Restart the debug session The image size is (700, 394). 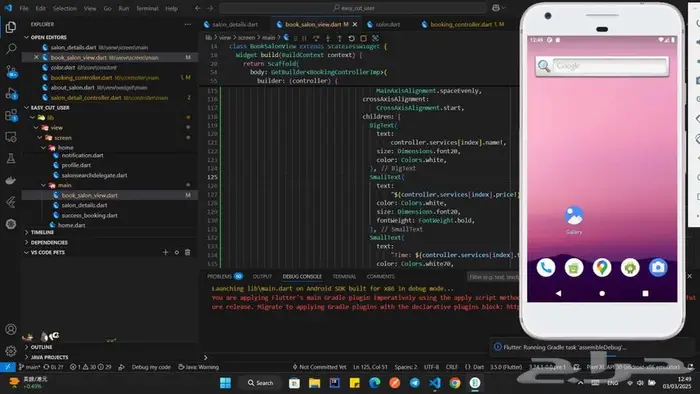point(351,38)
